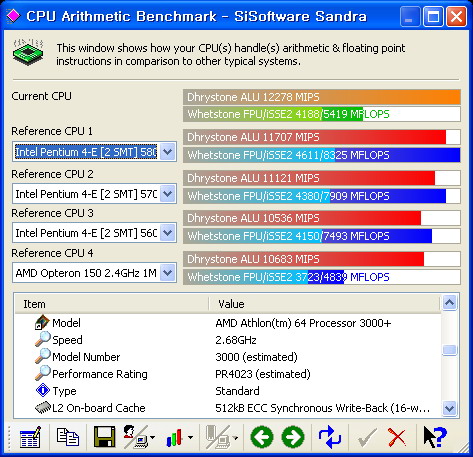Select the 'AMD Athlon(tm) 64 Processor 3000+' value
Image resolution: width=473 pixels, height=457 pixels.
[303, 323]
